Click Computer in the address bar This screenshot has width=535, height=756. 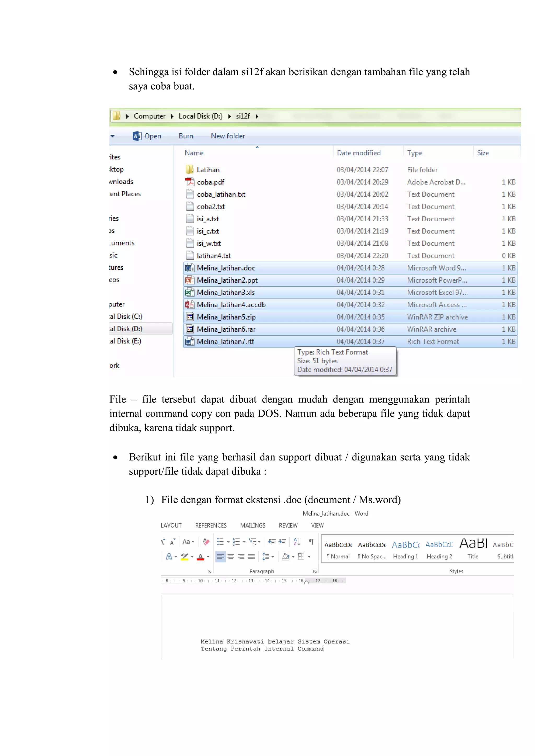pyautogui.click(x=150, y=116)
